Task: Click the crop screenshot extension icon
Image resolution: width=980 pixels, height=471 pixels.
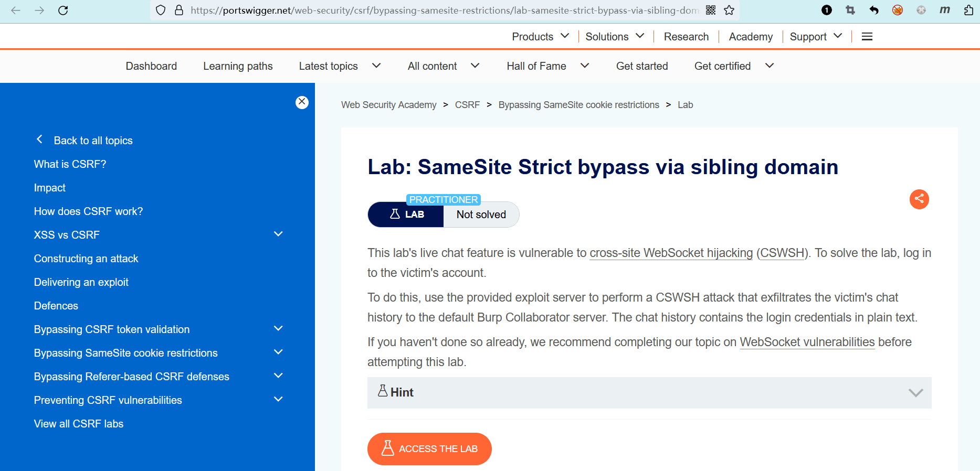Action: point(850,10)
